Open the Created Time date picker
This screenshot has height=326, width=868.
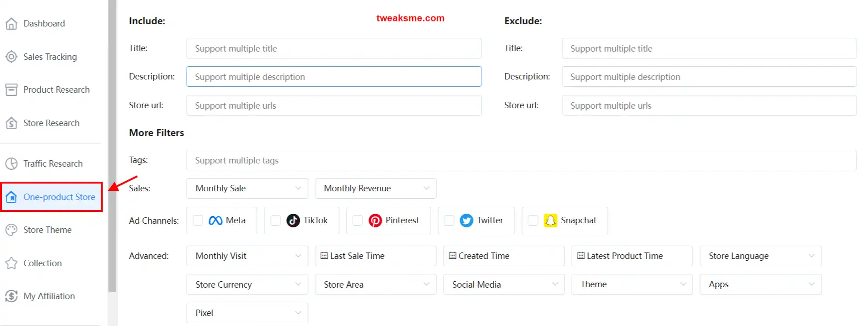click(x=504, y=256)
